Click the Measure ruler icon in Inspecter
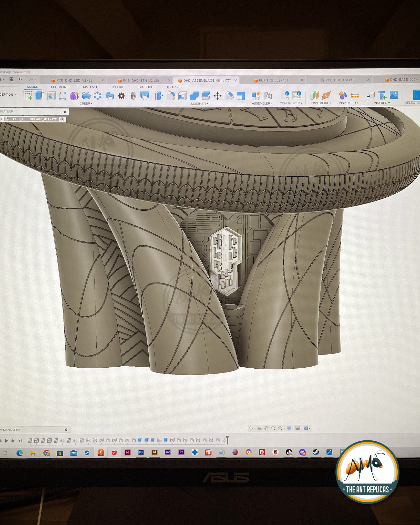 point(355,95)
